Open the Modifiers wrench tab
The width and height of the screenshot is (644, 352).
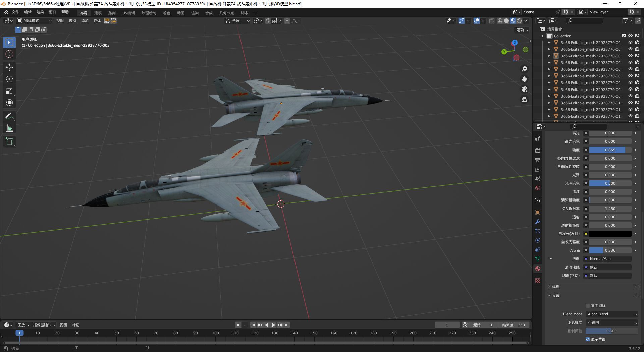point(538,222)
